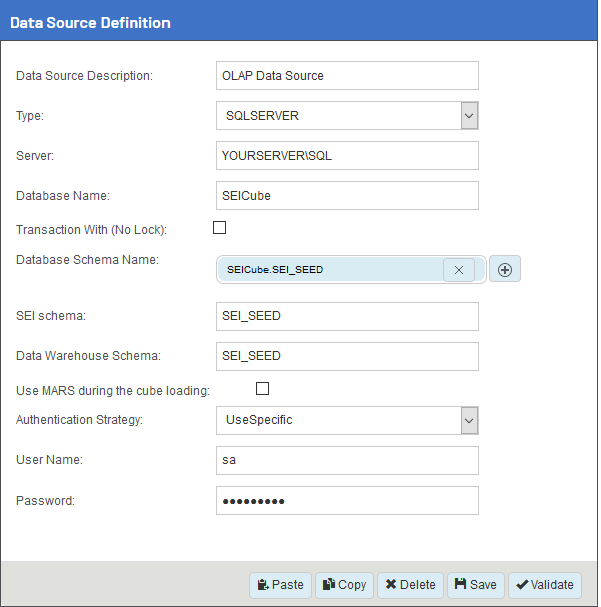This screenshot has width=601, height=607.
Task: Select the Database Name text box
Action: pyautogui.click(x=347, y=196)
